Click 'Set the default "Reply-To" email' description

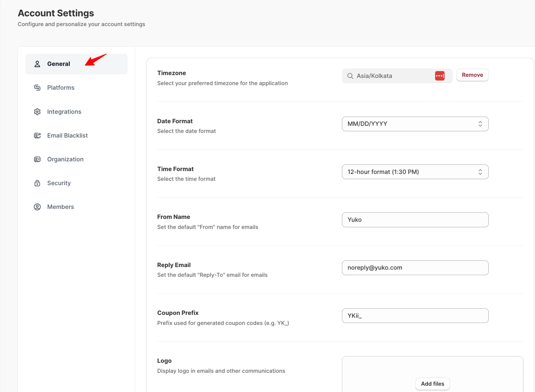(212, 275)
